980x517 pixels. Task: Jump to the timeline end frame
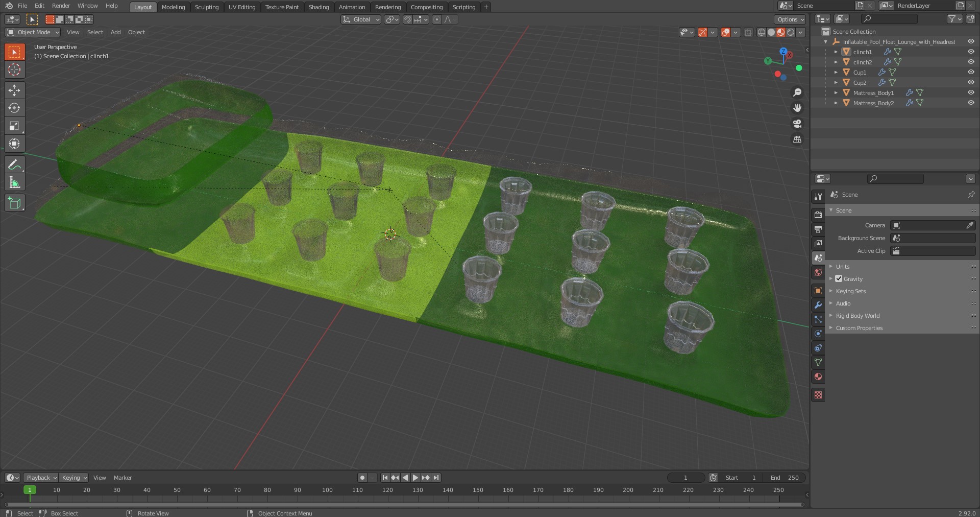point(436,478)
